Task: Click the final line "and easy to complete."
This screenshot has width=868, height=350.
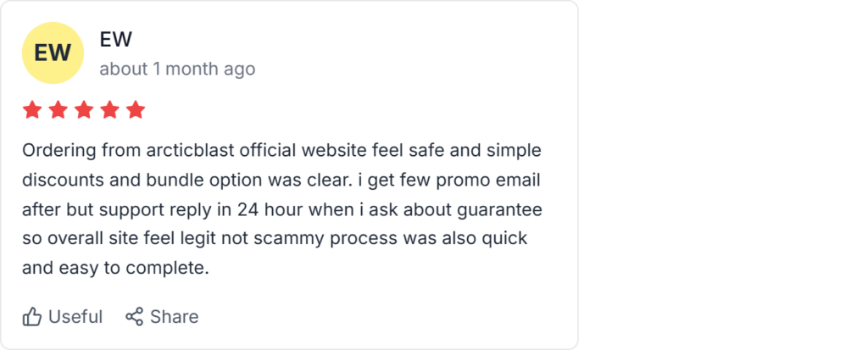Action: coord(115,269)
